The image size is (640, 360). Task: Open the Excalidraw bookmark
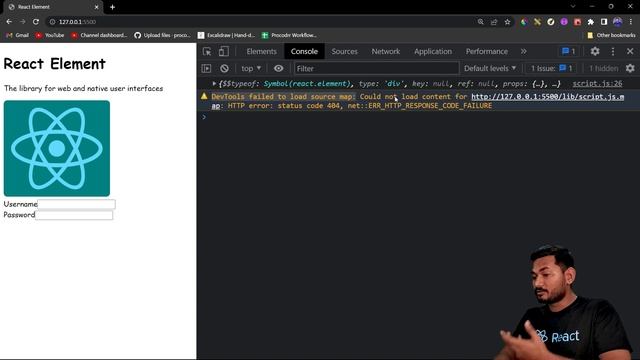(226, 36)
